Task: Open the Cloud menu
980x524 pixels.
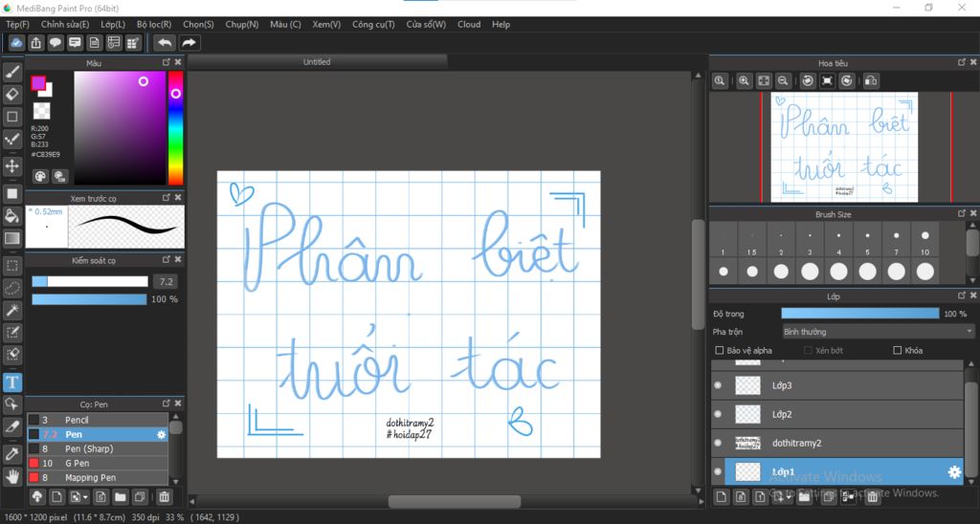Action: (469, 24)
